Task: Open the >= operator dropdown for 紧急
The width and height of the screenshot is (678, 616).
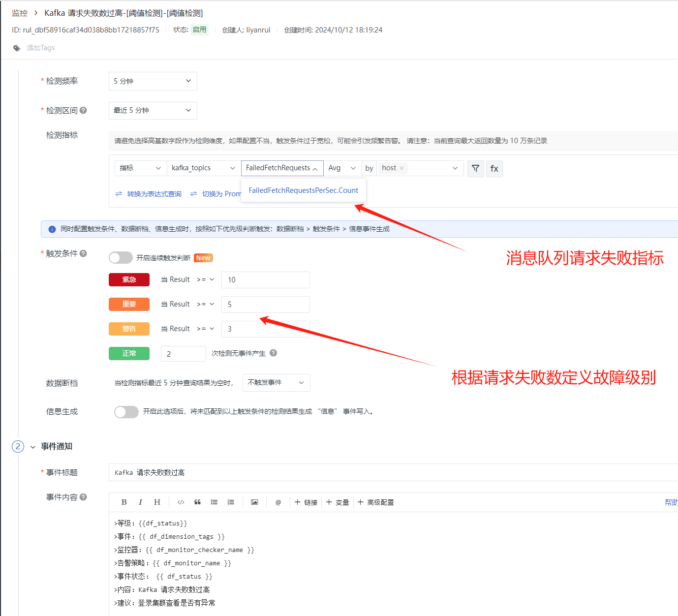Action: 206,279
